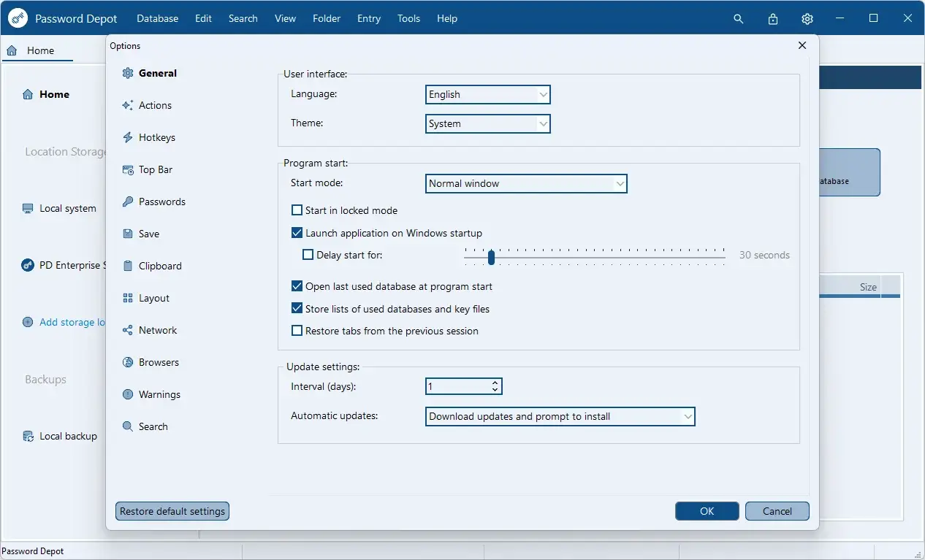The width and height of the screenshot is (925, 560).
Task: Open the Automatic updates dropdown
Action: [x=560, y=416]
